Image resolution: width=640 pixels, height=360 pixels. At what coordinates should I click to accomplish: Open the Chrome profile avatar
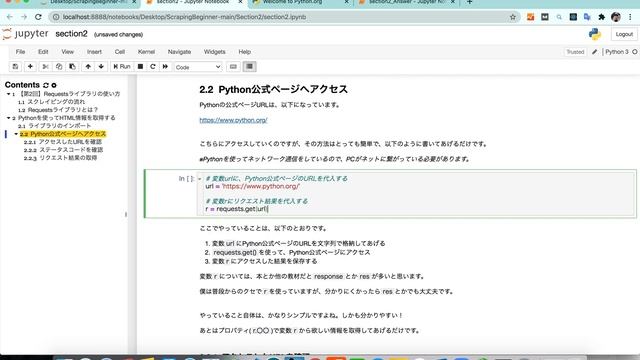pyautogui.click(x=616, y=17)
